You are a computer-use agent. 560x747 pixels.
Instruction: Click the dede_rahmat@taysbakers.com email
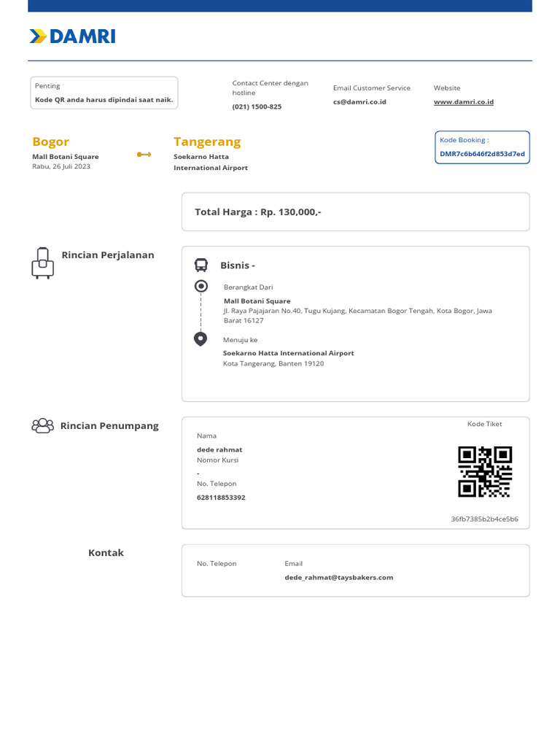(x=338, y=577)
